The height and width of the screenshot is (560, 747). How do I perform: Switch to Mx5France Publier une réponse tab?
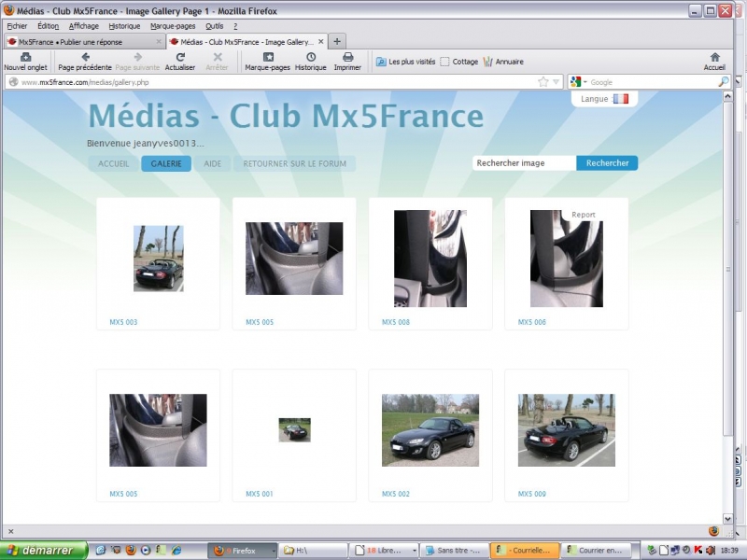84,42
